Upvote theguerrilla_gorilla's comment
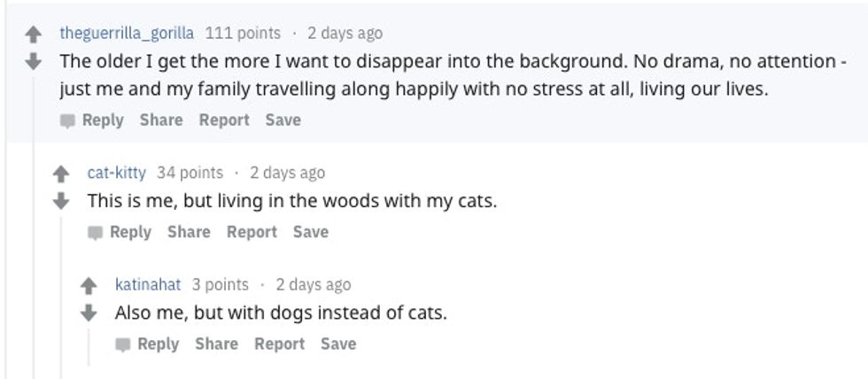Image resolution: width=868 pixels, height=379 pixels. (x=34, y=35)
